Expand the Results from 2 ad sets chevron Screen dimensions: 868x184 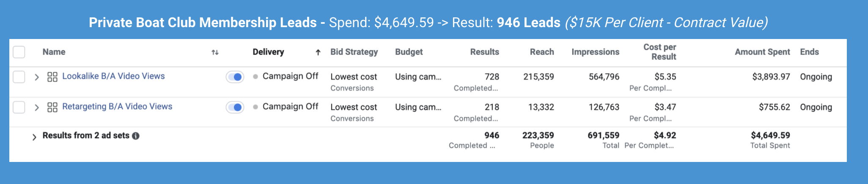(34, 137)
